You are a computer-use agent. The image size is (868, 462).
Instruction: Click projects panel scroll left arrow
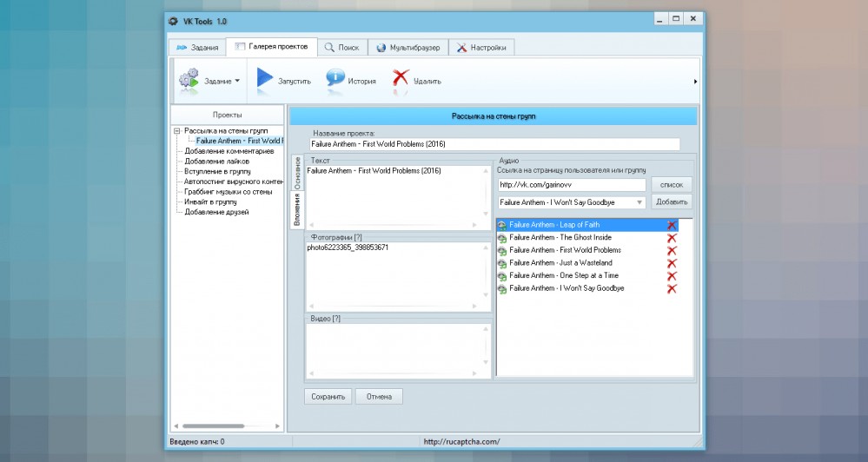point(176,426)
